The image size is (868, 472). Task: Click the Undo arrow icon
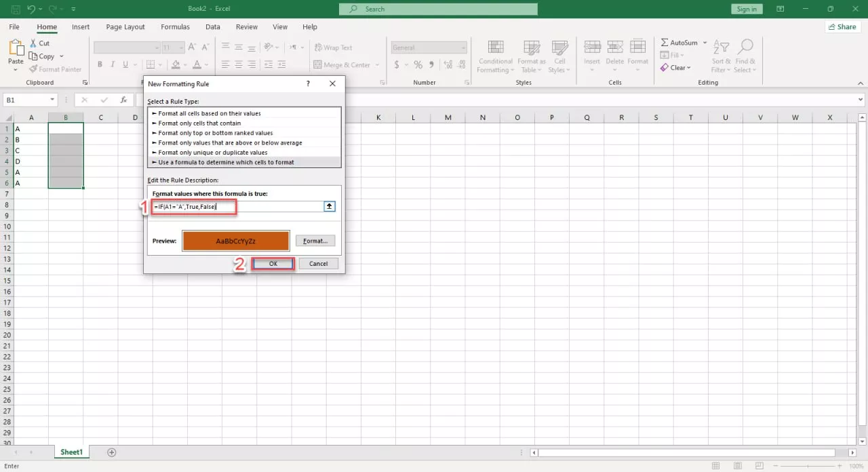click(x=31, y=9)
